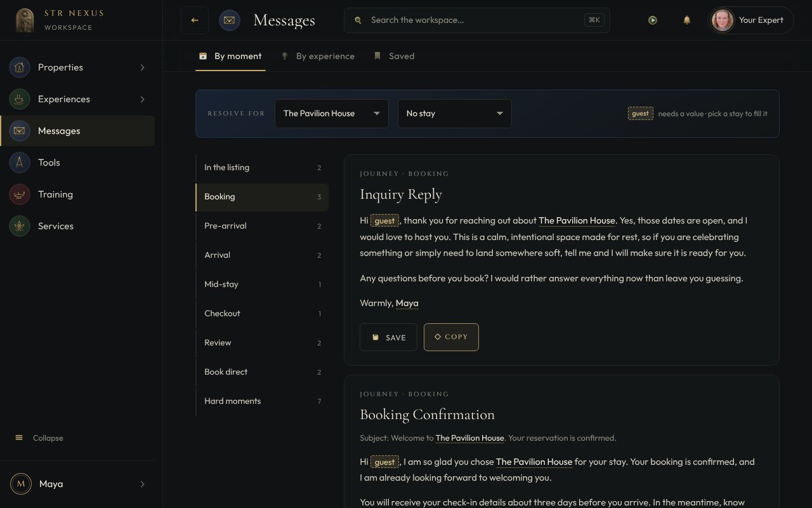The height and width of the screenshot is (508, 812).
Task: Open Properties from the house icon
Action: coord(20,67)
